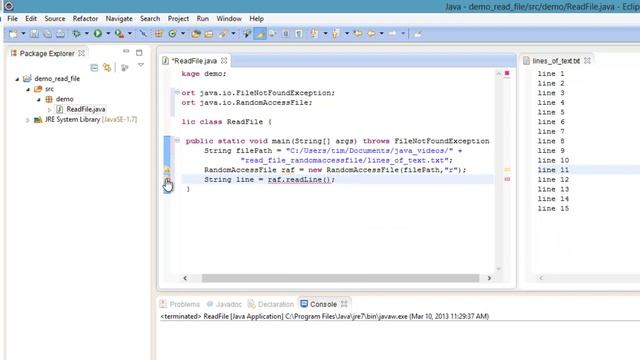Open the Javadoc tab
This screenshot has height=360, width=640.
[224, 304]
